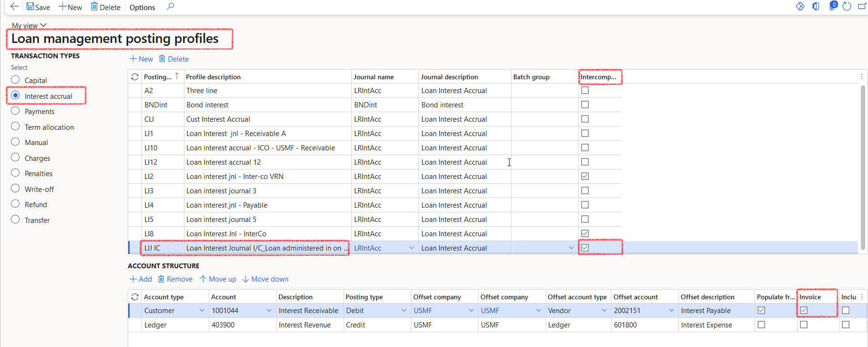Open first Offset company USMF dropdown
Screen dimensions: 868x347
[x=471, y=310]
